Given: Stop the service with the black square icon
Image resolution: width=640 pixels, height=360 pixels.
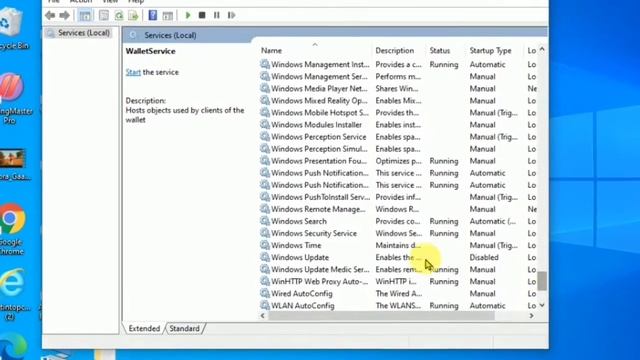Looking at the screenshot, I should pos(202,16).
